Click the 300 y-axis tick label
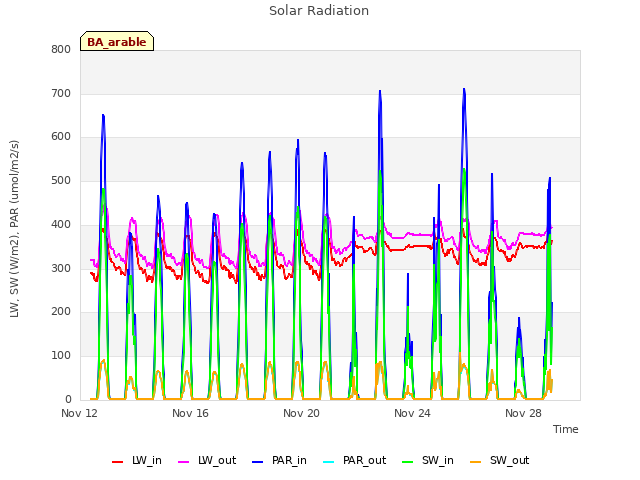This screenshot has width=640, height=480. tap(61, 268)
